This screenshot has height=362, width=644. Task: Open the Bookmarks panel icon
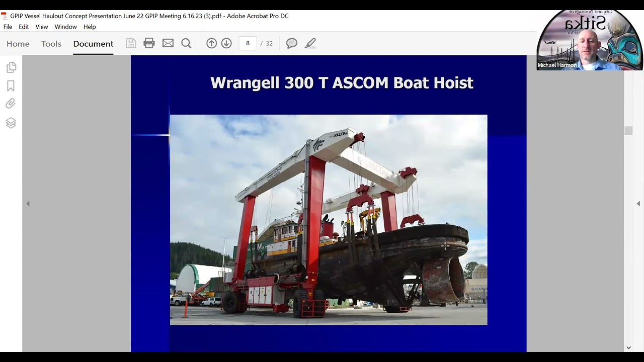coord(11,86)
